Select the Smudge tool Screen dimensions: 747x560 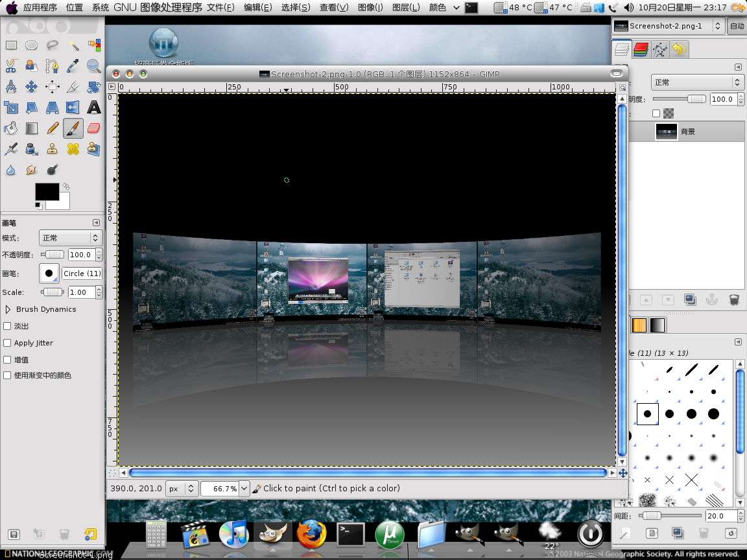[x=31, y=170]
